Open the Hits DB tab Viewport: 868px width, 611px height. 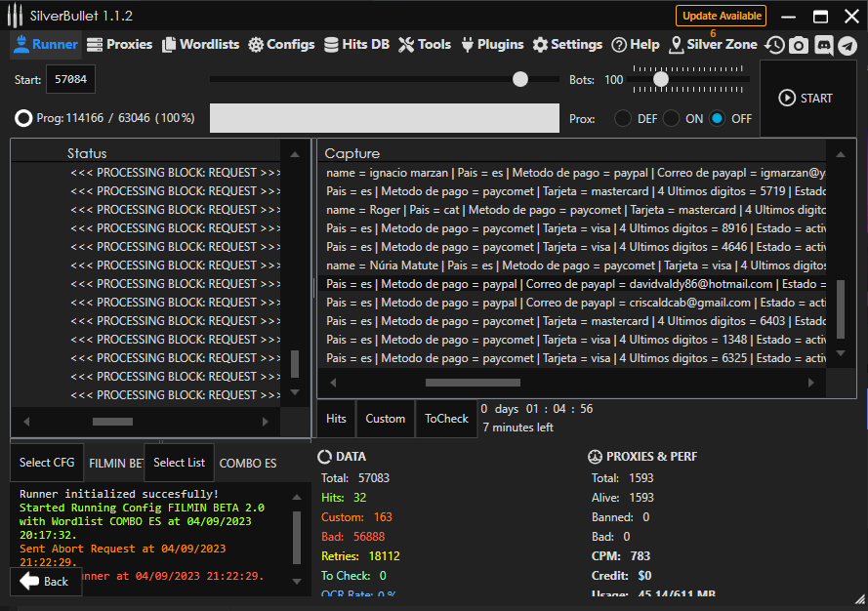coord(357,44)
